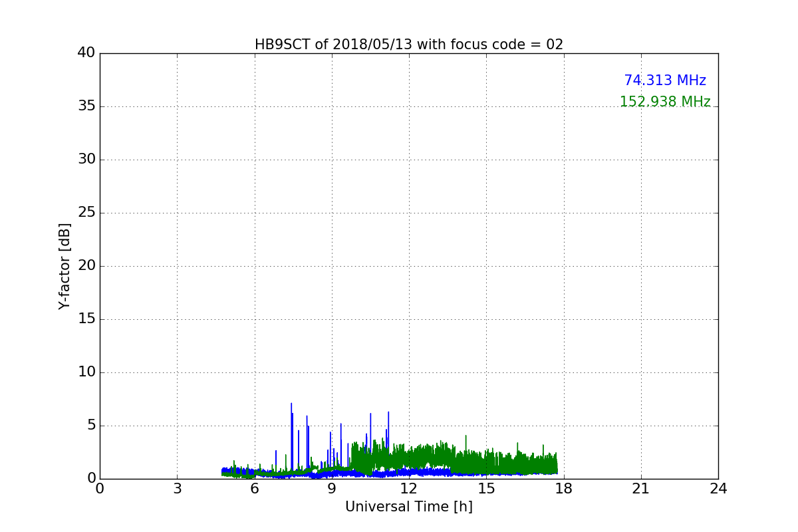This screenshot has width=798, height=532.
Task: Click the x-axis tick label 18
Action: [x=563, y=489]
